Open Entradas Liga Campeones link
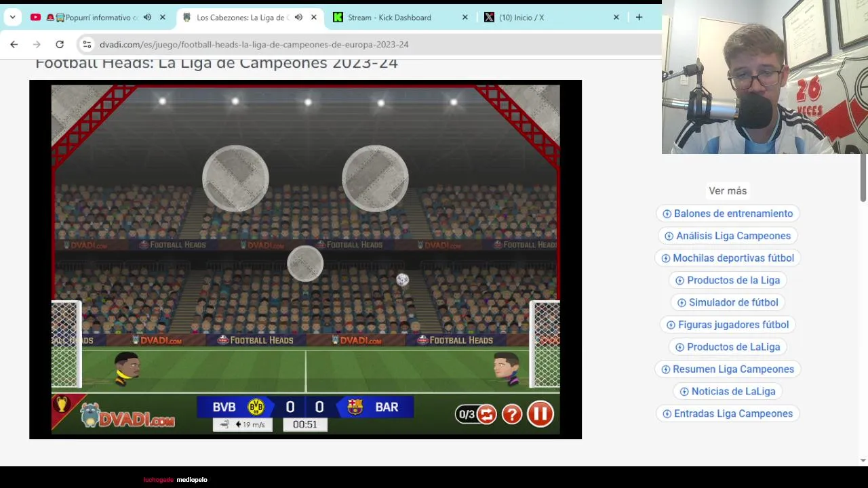The image size is (868, 488). click(728, 413)
